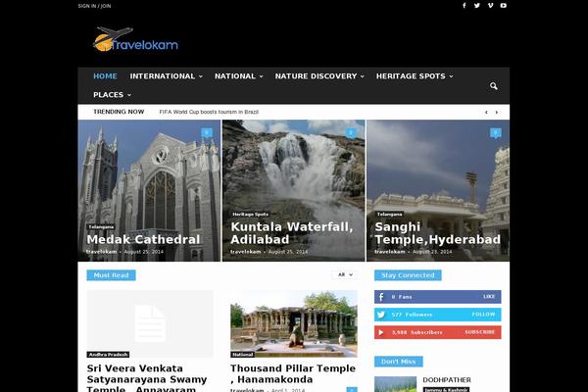Click comment bubble on Kuntala Waterfall
Screen dimensions: 588x392
pyautogui.click(x=351, y=133)
